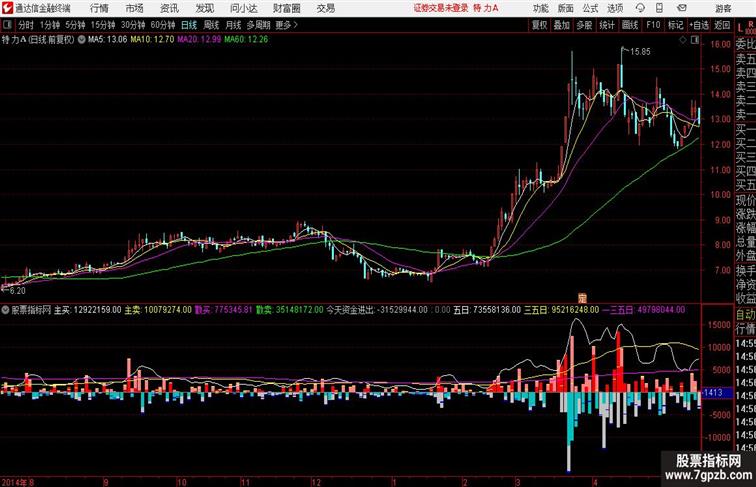Screen dimensions: 756x487
Task: Click the 一三五日: 49798044.00 value
Action: coord(644,310)
